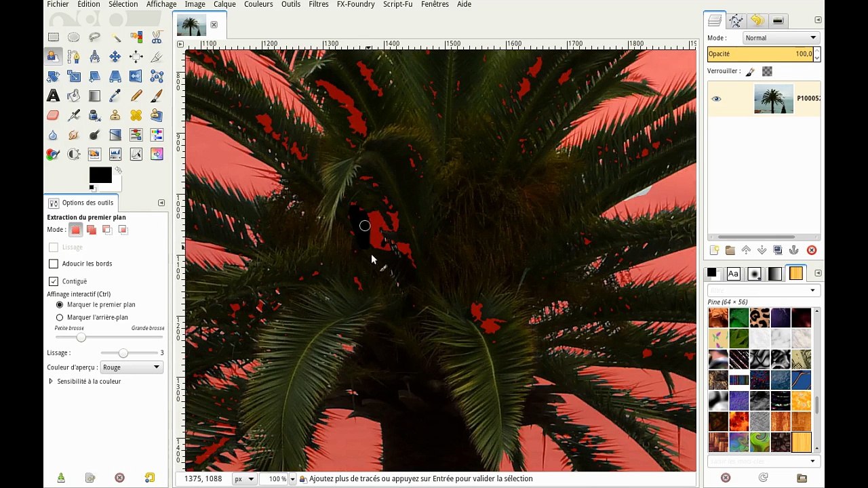The image size is (868, 488).
Task: Hide the layer with the eye icon
Action: tap(716, 99)
